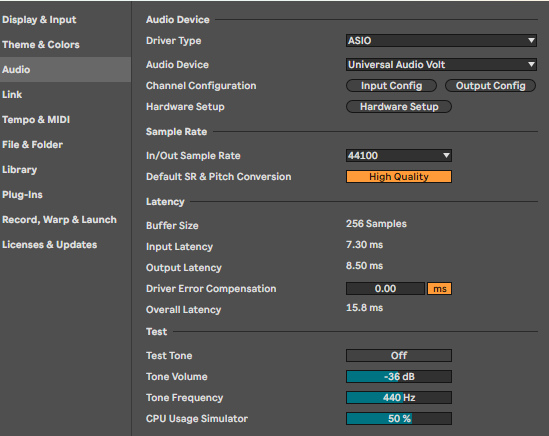Open Record, Warp & Launch preferences

pyautogui.click(x=65, y=220)
